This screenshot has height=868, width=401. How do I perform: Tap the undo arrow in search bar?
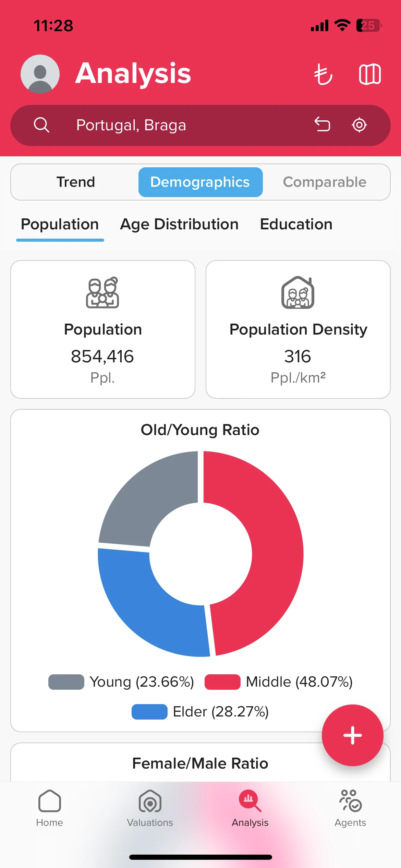coord(322,124)
